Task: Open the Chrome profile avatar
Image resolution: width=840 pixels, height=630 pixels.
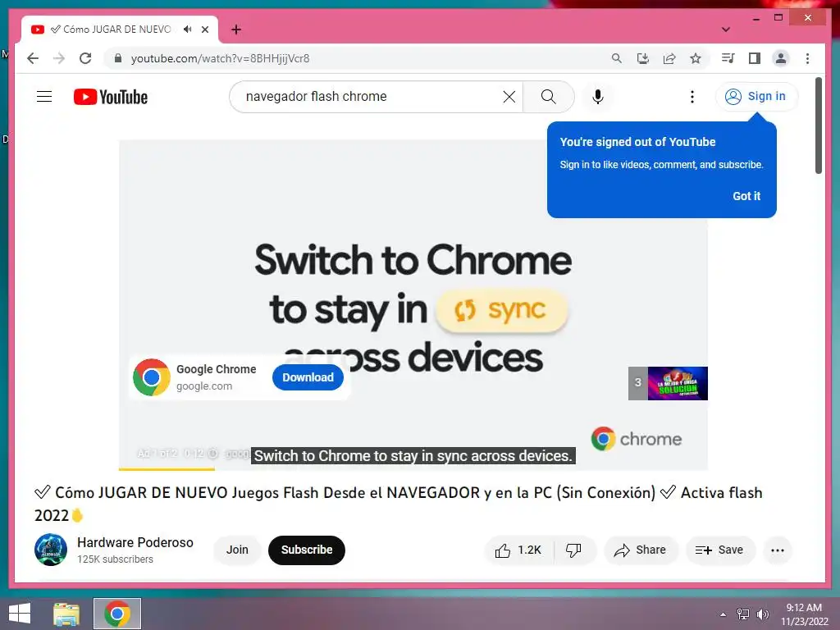Action: point(781,58)
